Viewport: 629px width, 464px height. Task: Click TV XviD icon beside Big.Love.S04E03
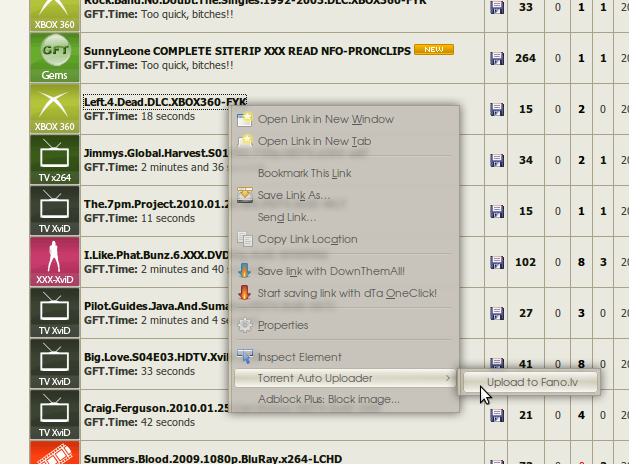[x=55, y=364]
